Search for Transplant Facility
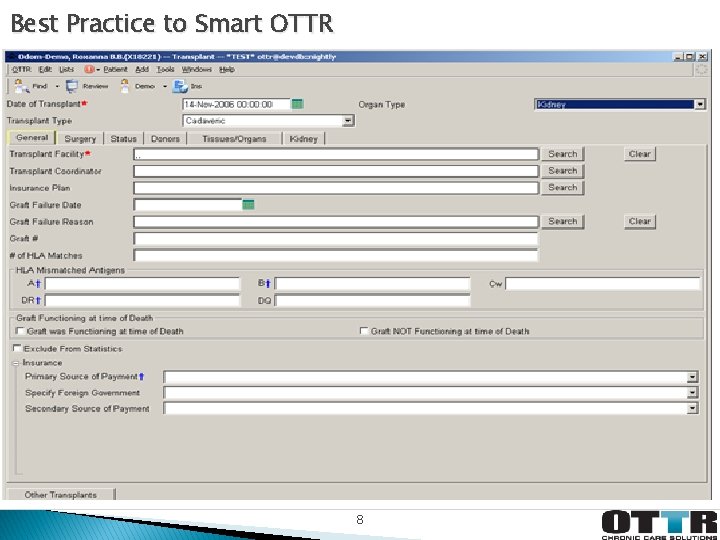The height and width of the screenshot is (540, 720). point(562,154)
